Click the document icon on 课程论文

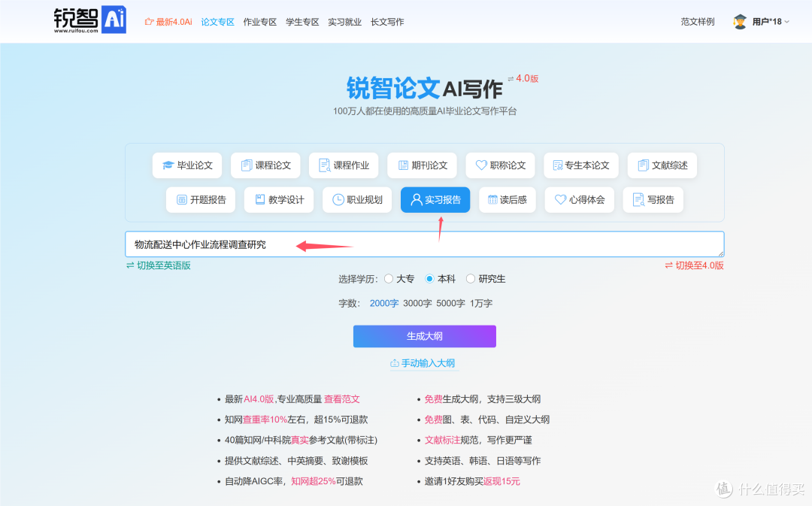247,165
